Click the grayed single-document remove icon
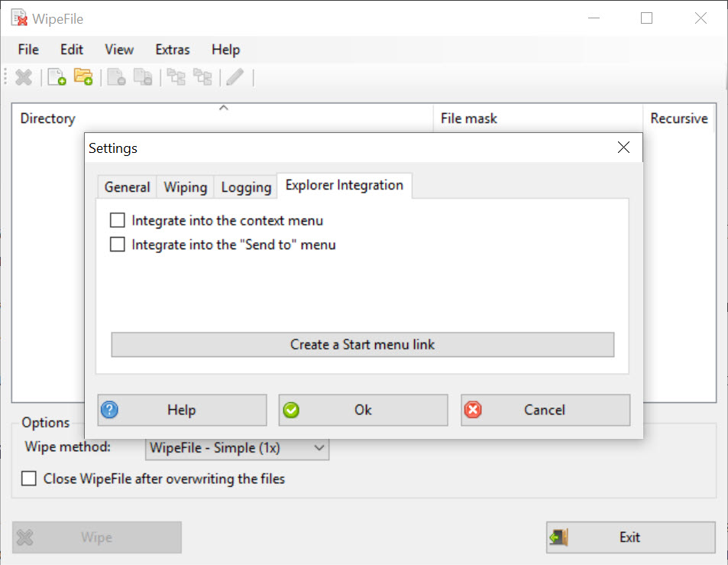 117,77
